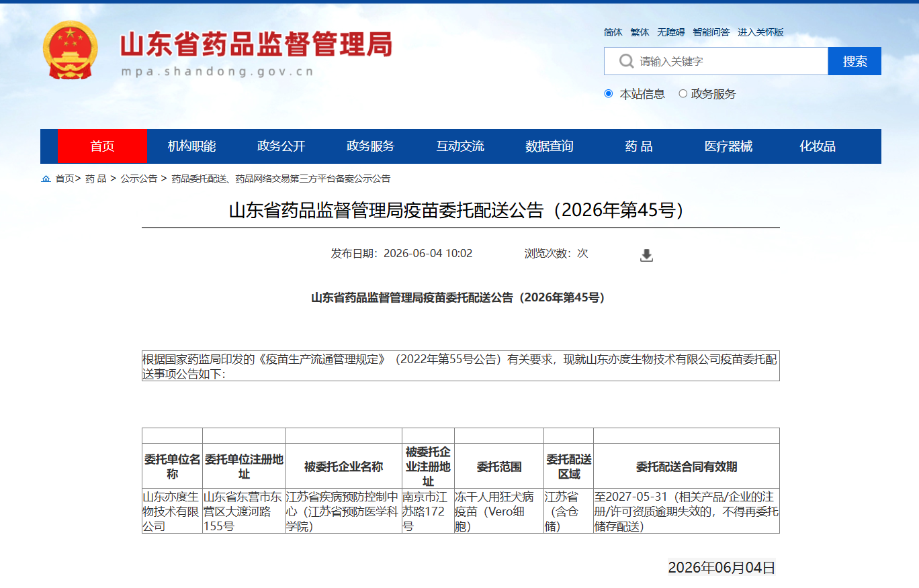
Task: Click the home icon in breadcrumb
Action: click(46, 179)
